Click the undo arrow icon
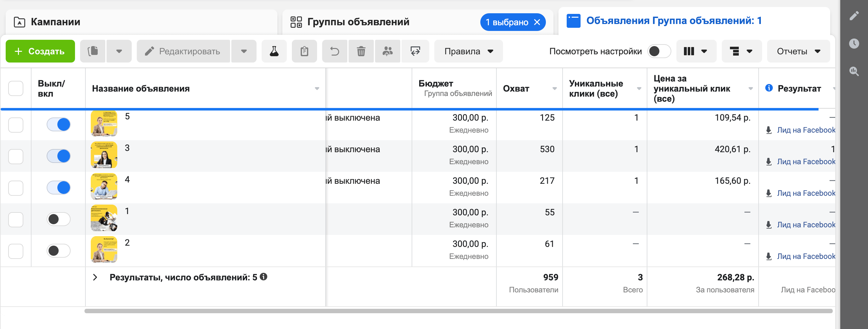This screenshot has width=868, height=329. pos(335,51)
